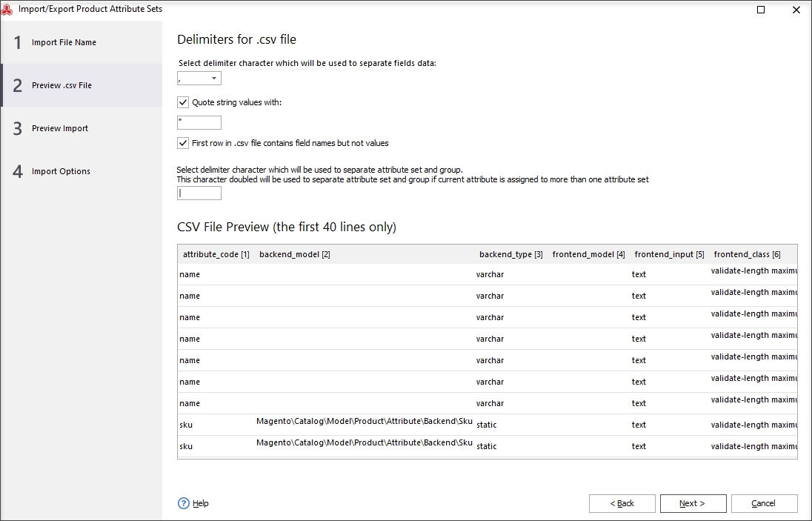Click 'varchar' in the first name row
812x521 pixels.
490,274
